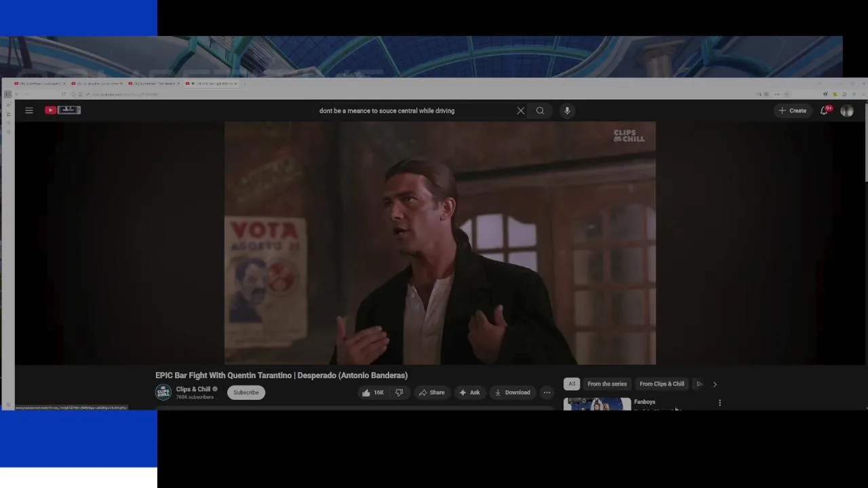The height and width of the screenshot is (488, 868).
Task: Run search with magnifying glass button
Action: pos(540,110)
